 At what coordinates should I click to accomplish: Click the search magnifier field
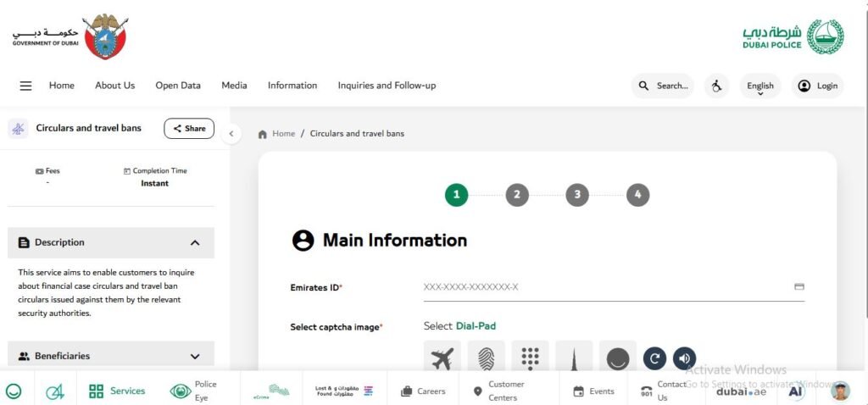click(x=663, y=86)
